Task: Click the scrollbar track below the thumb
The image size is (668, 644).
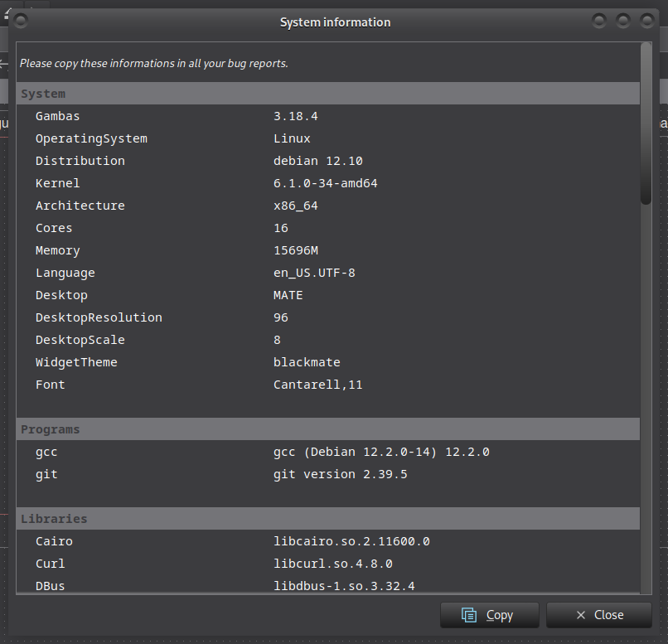Action: pos(646,398)
